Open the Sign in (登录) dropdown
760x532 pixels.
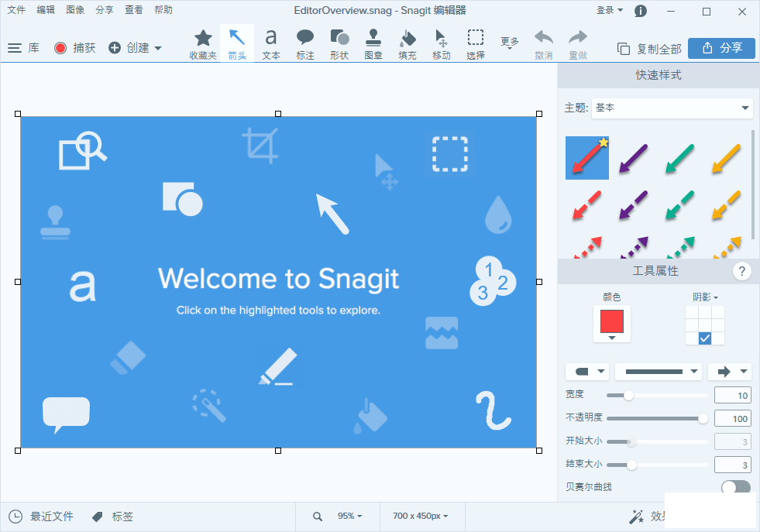(x=609, y=10)
